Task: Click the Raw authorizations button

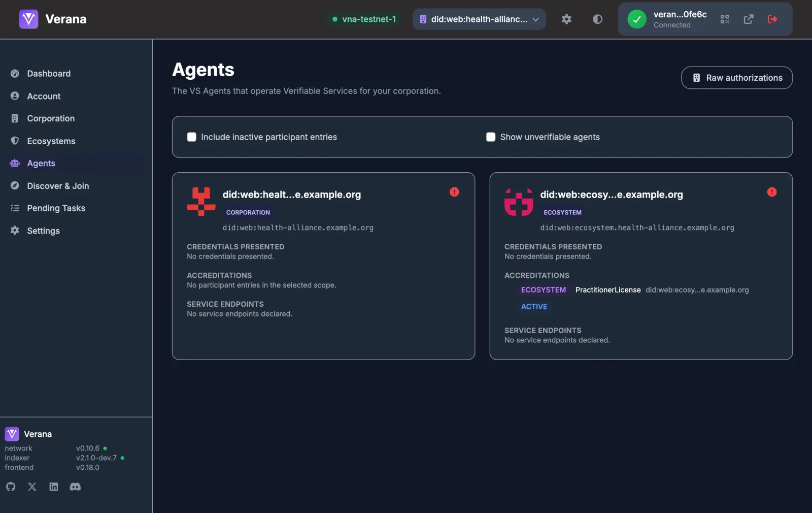Action: [x=737, y=78]
